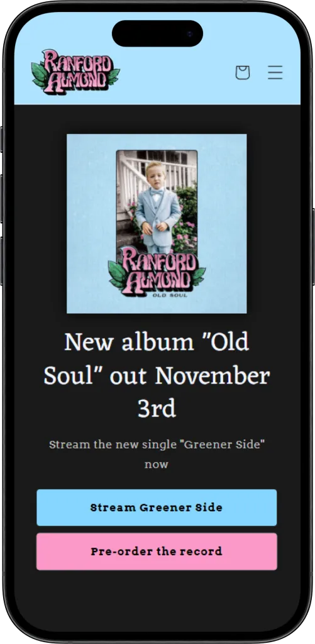
Task: Open the hamburger menu icon
Action: (x=275, y=72)
